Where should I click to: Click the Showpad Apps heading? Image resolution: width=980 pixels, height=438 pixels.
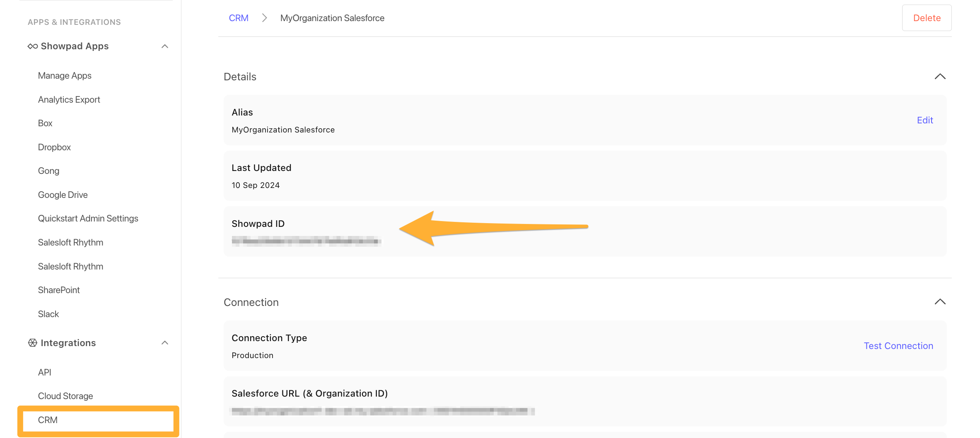pos(75,46)
